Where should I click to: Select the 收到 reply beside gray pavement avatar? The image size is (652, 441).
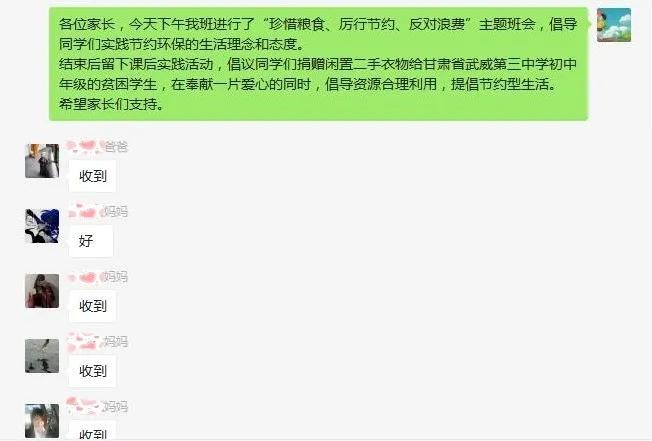coord(93,371)
